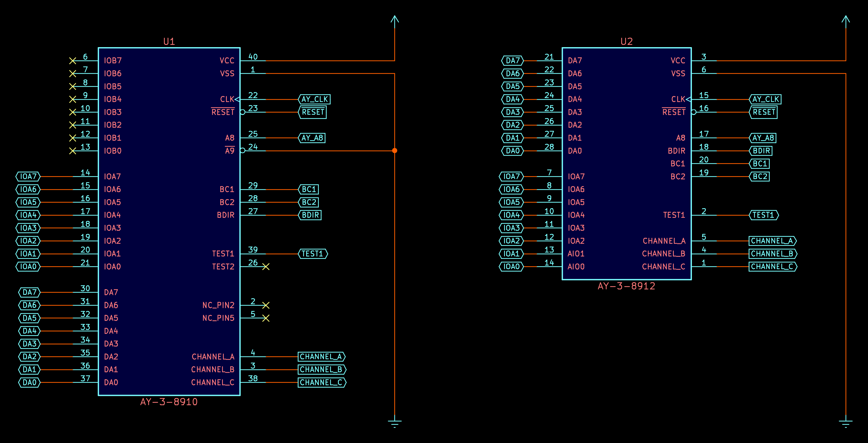Click the U2 ground symbol
The height and width of the screenshot is (443, 868).
pyautogui.click(x=845, y=423)
